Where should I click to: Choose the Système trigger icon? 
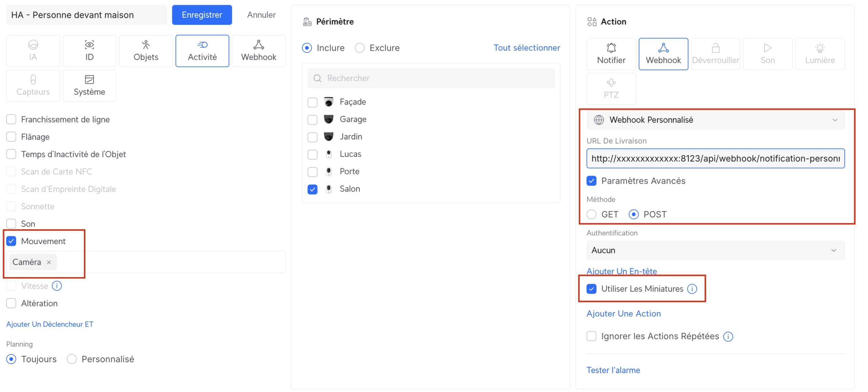pyautogui.click(x=89, y=80)
